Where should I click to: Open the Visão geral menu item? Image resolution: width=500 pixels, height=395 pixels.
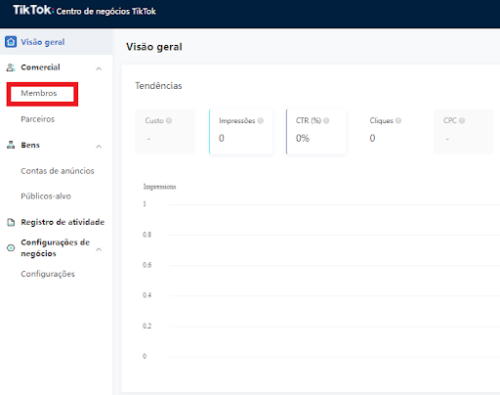[x=56, y=42]
